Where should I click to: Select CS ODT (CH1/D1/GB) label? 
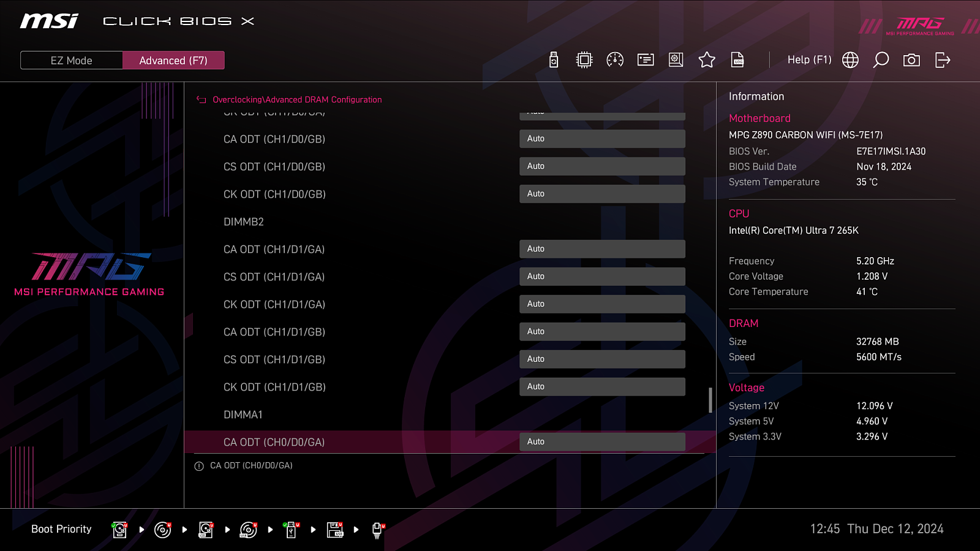(274, 360)
